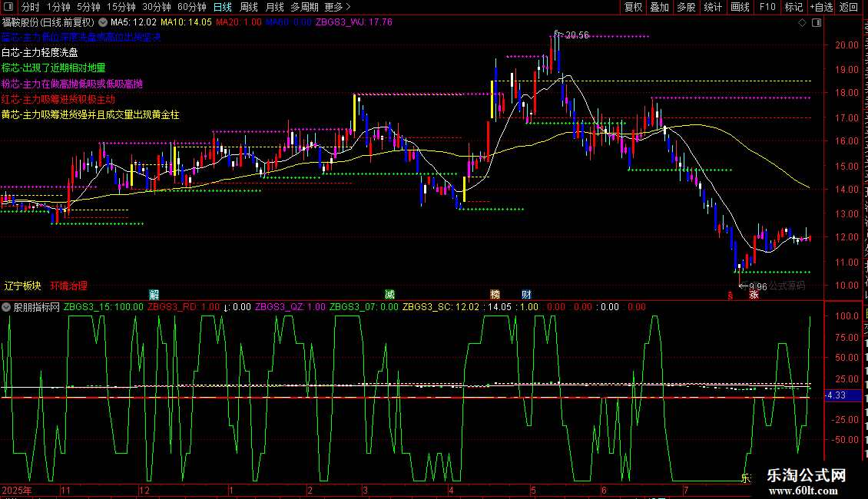
Task: Click the 环境治理 sector link
Action: click(68, 286)
